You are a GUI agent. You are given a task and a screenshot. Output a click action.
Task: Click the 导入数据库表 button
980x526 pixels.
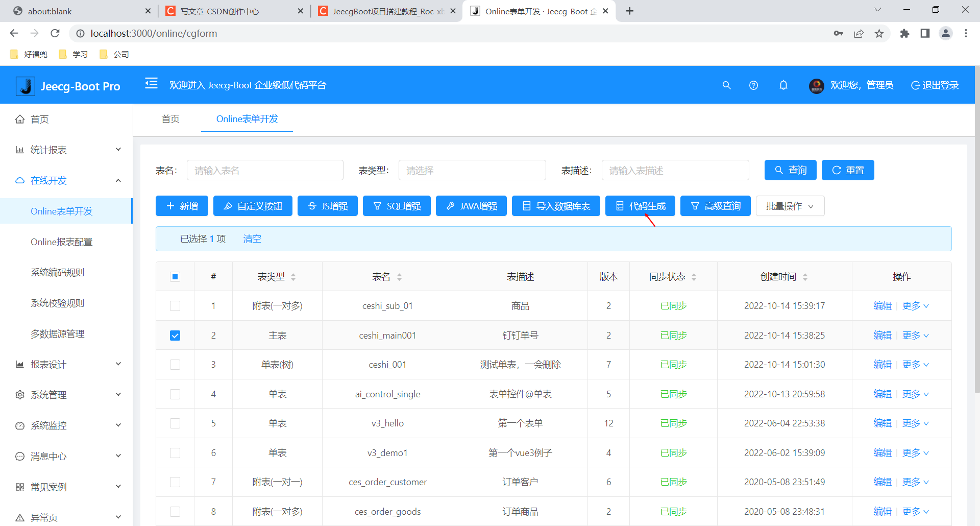click(x=556, y=206)
